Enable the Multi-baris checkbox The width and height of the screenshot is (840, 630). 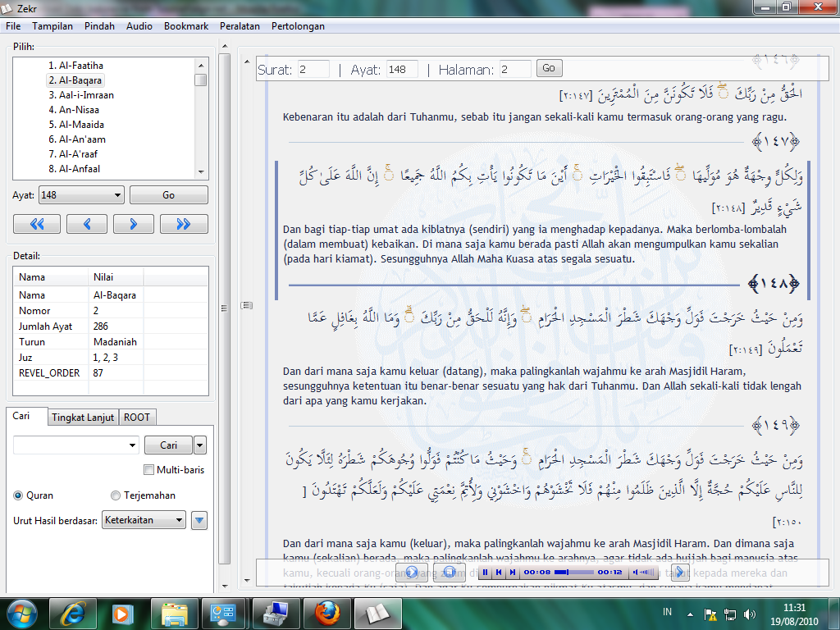coord(149,470)
